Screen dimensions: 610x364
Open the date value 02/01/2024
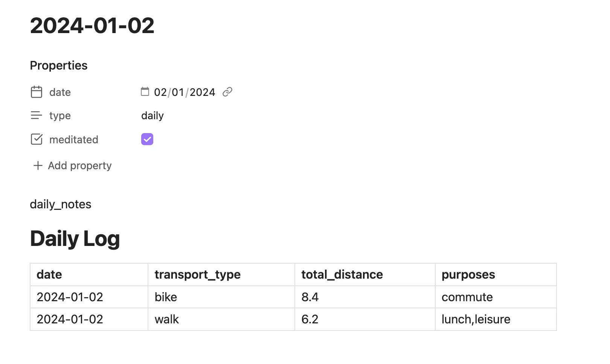(184, 92)
